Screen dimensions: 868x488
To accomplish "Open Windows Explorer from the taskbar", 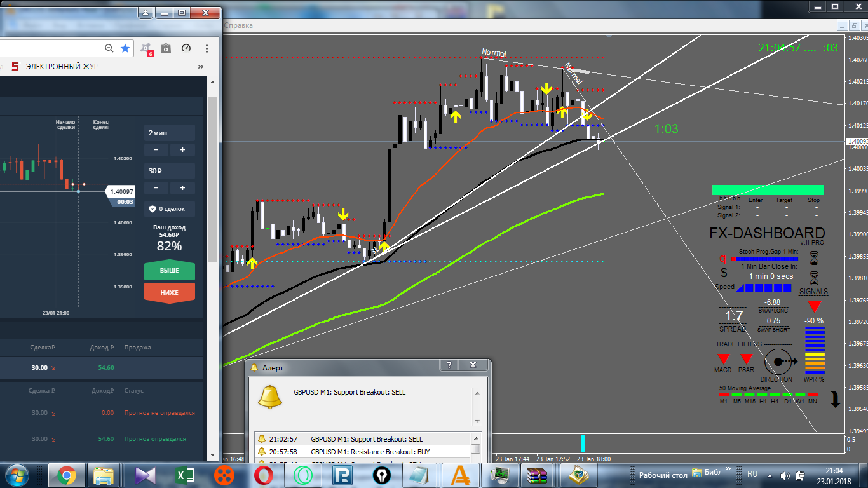I will (x=103, y=475).
